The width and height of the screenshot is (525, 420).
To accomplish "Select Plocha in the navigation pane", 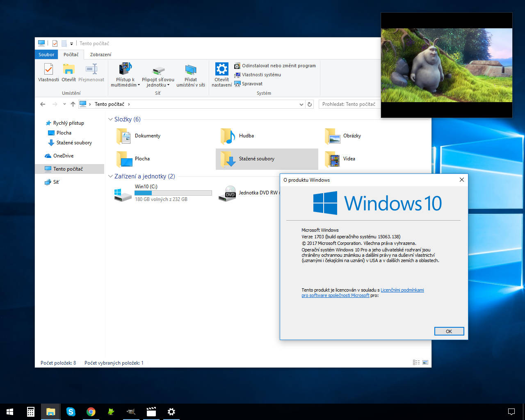I will [x=60, y=133].
